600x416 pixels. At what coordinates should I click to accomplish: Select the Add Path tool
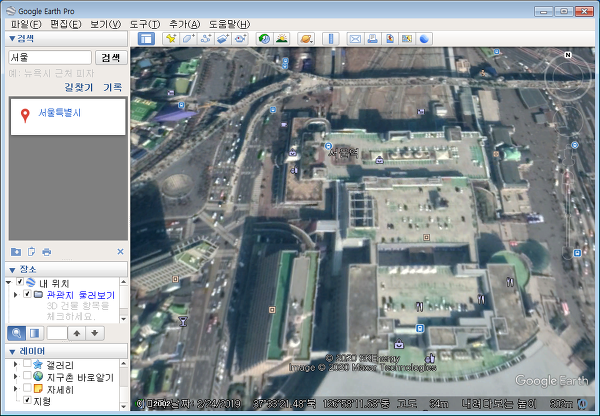point(206,39)
